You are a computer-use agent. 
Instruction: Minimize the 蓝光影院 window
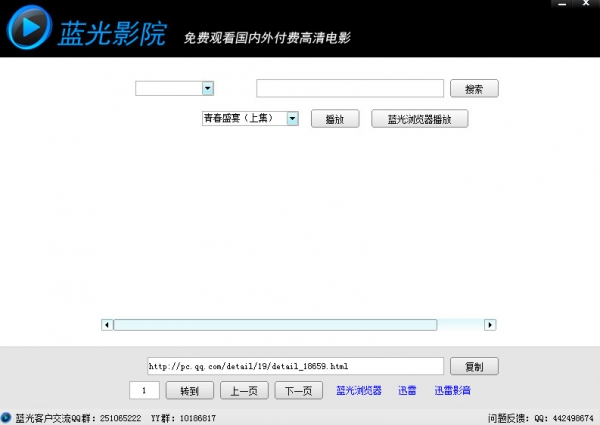coord(562,4)
